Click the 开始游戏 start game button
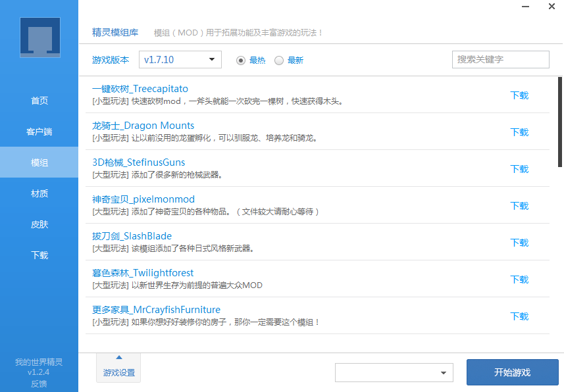564x392 pixels. (x=512, y=372)
